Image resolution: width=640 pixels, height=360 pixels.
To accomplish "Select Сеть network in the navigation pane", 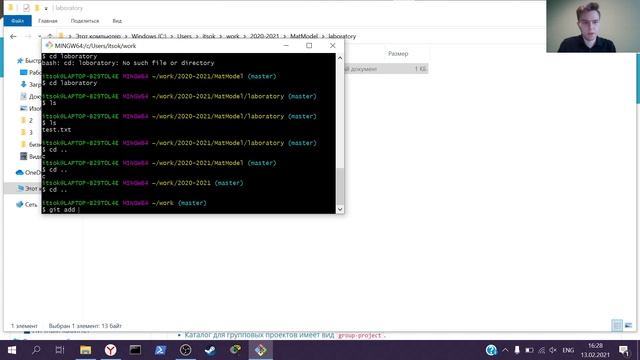I will click(27, 204).
